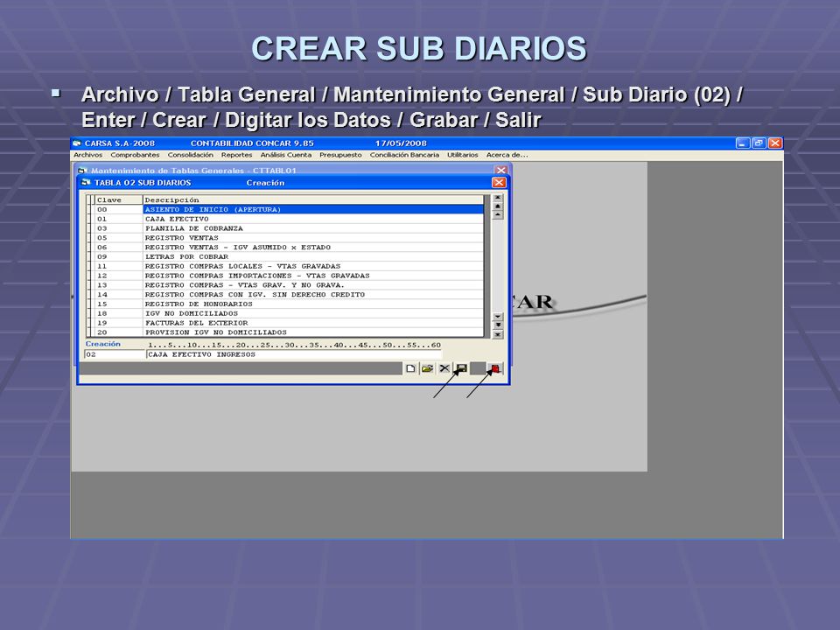840x630 pixels.
Task: Click the Grabar save diskette icon
Action: coord(461,368)
